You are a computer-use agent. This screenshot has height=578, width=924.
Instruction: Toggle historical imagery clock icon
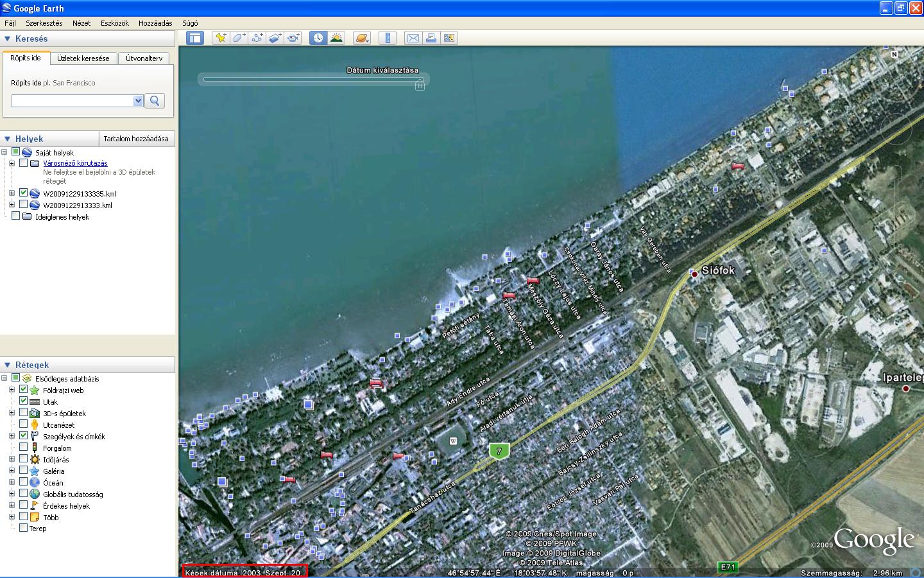tap(318, 38)
